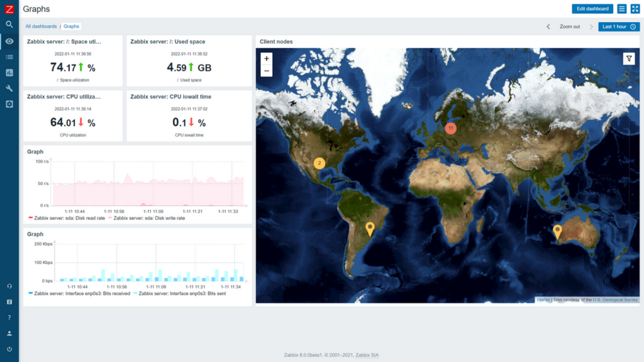The image size is (644, 362).
Task: Open the map filter funnel icon
Action: [x=628, y=58]
